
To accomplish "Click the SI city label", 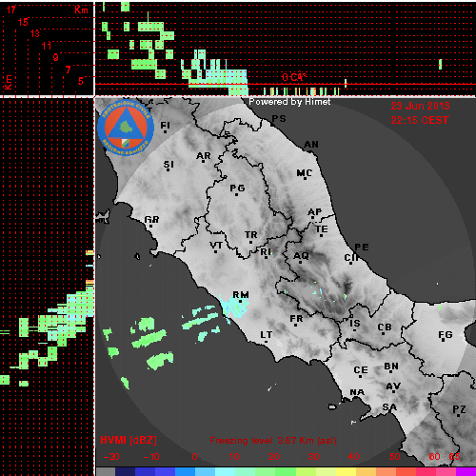I will pyautogui.click(x=169, y=165).
